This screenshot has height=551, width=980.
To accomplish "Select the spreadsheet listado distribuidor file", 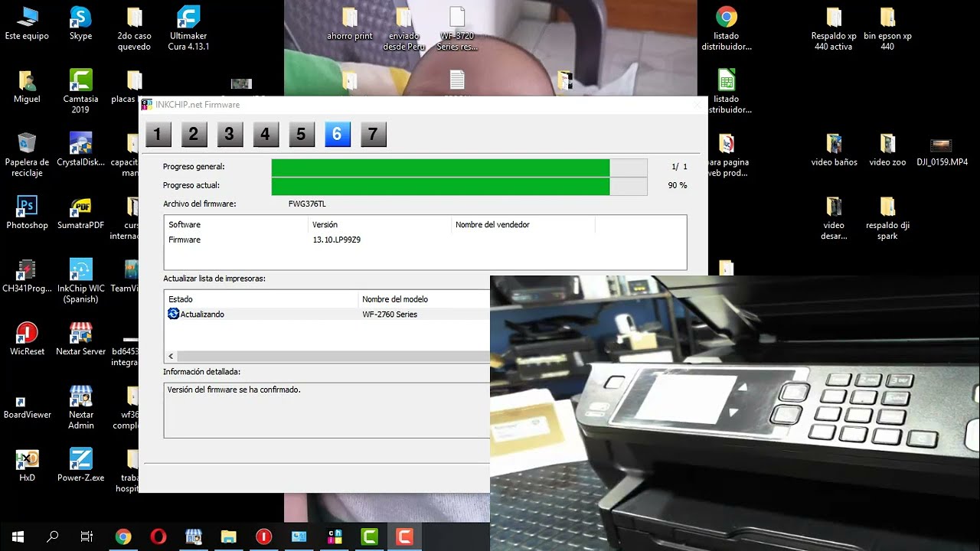I will (x=727, y=91).
